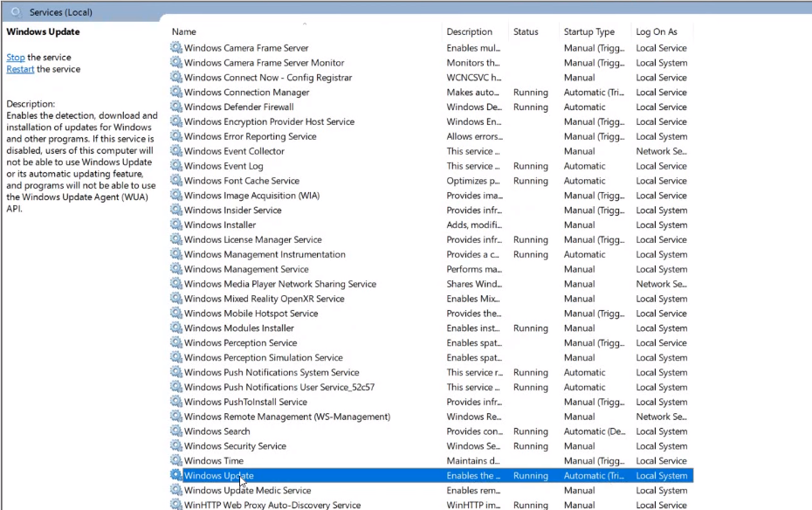Click the Local System cell of Windows Update
The image size is (812, 510).
661,475
